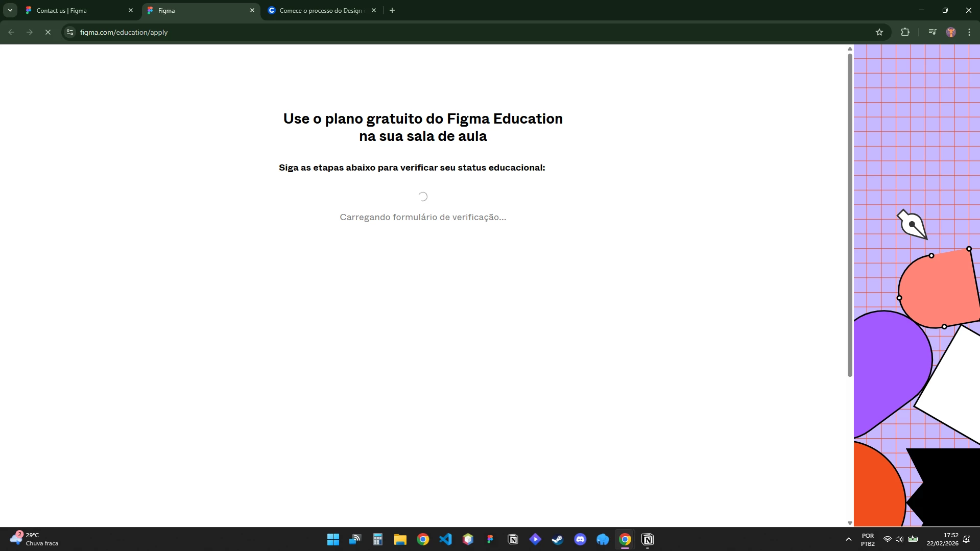Open the volume speaker icon in tray
The image size is (980, 551).
tap(899, 539)
